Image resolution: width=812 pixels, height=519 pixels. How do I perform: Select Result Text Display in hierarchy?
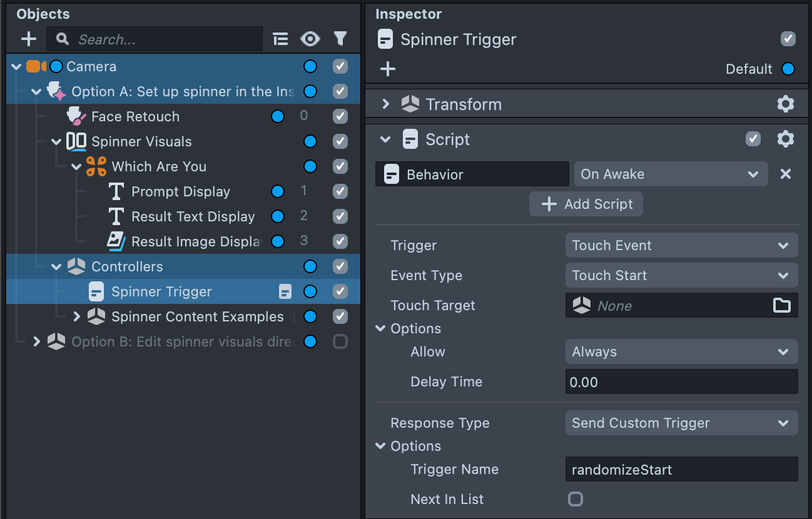[193, 216]
